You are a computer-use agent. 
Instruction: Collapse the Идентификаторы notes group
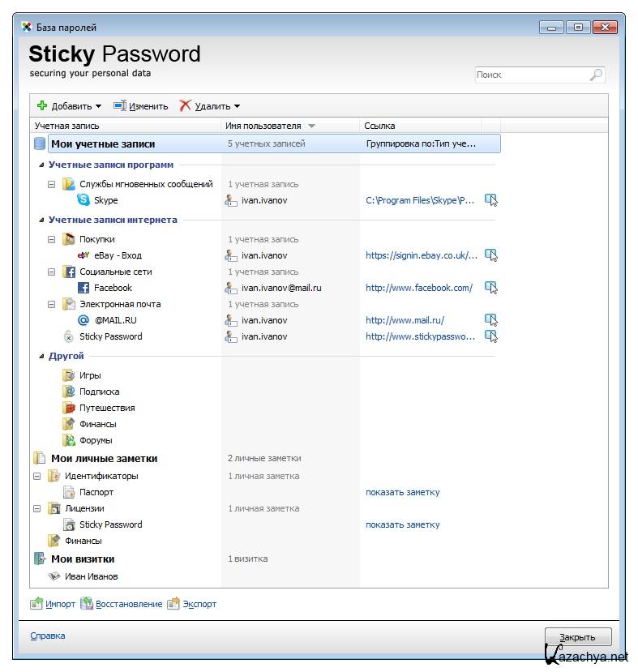[x=36, y=476]
